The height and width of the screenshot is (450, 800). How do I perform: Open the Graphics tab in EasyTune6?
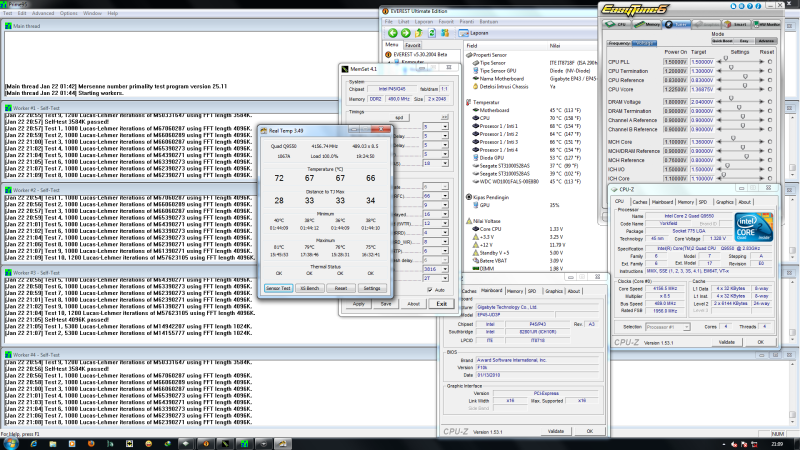pos(707,24)
